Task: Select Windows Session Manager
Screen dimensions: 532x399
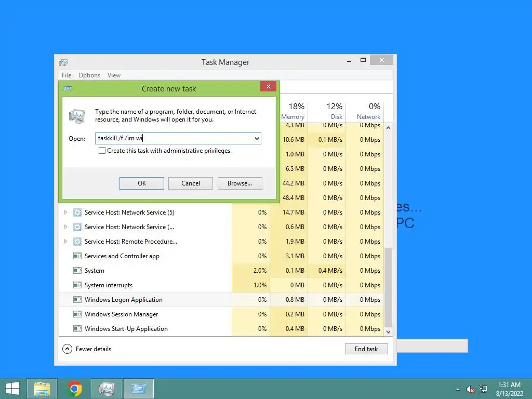Action: [121, 314]
